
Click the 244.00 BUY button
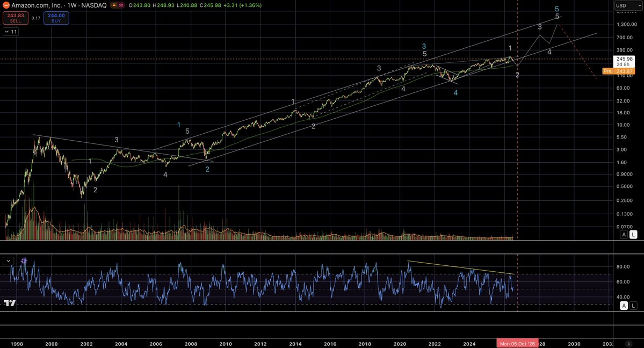(x=56, y=18)
